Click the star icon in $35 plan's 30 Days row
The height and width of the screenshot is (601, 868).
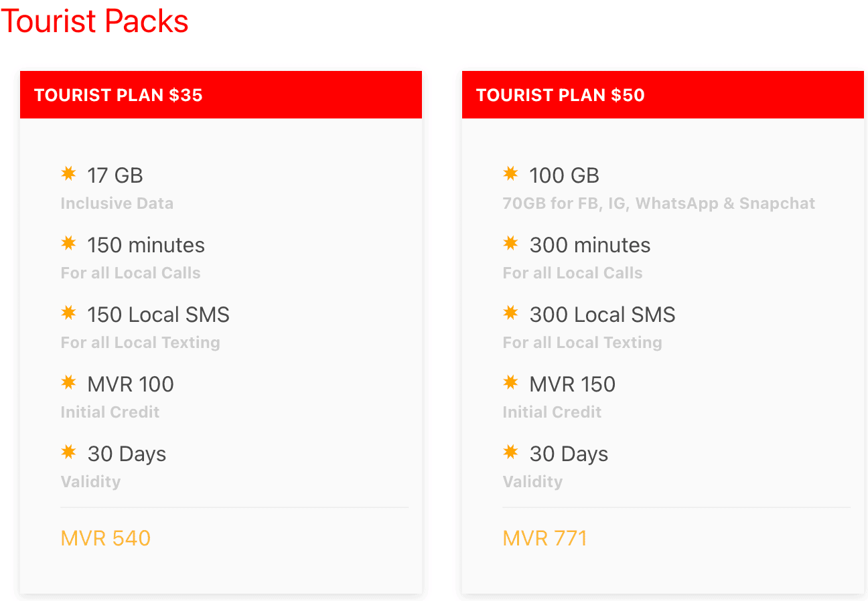(x=68, y=452)
